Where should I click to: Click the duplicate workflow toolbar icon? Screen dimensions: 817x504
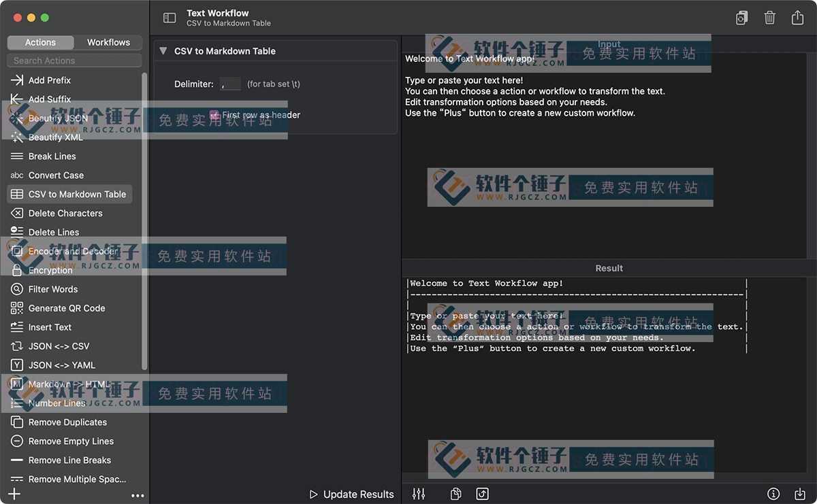742,18
